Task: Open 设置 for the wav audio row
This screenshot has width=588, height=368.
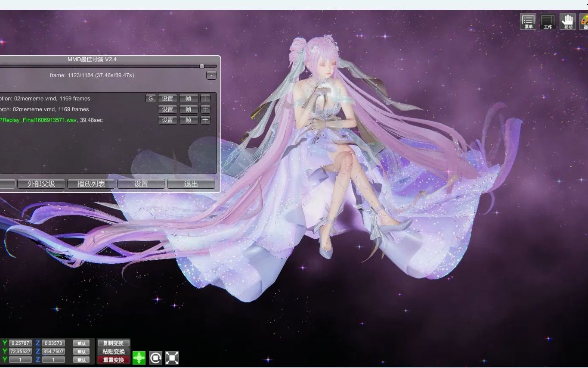Action: (167, 120)
